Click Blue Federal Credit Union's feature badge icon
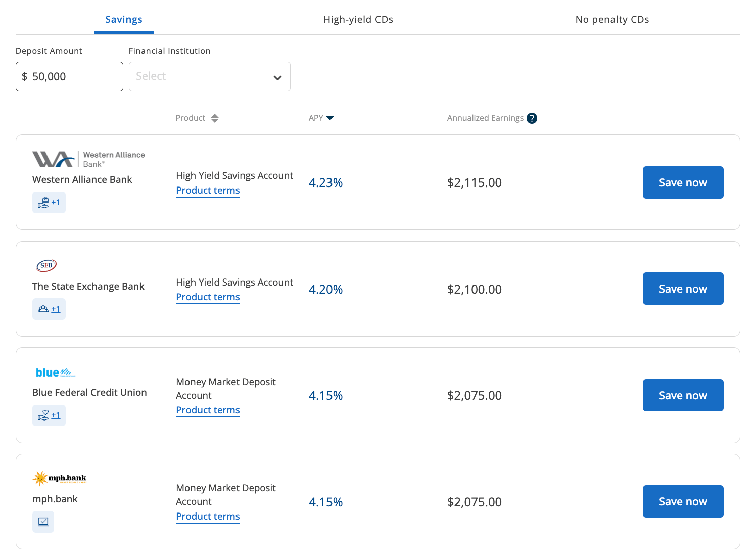This screenshot has height=560, width=756. 44,415
